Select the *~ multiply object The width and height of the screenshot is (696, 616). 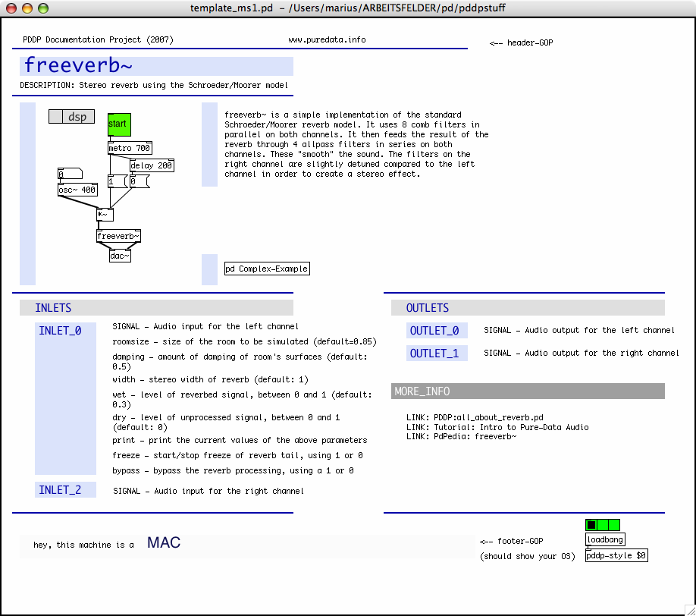coord(105,215)
